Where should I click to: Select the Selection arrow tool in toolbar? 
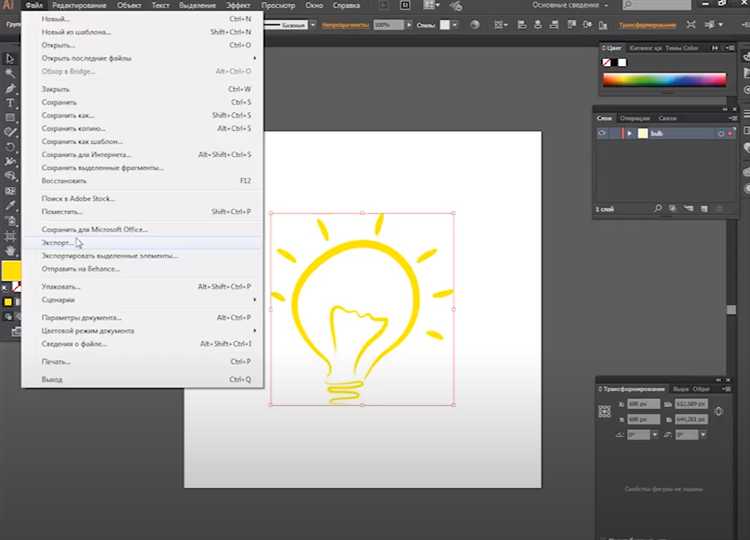pos(11,60)
